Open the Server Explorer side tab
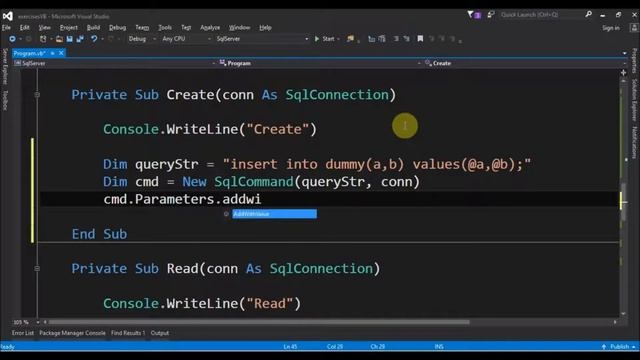The width and height of the screenshot is (640, 360). click(x=5, y=67)
